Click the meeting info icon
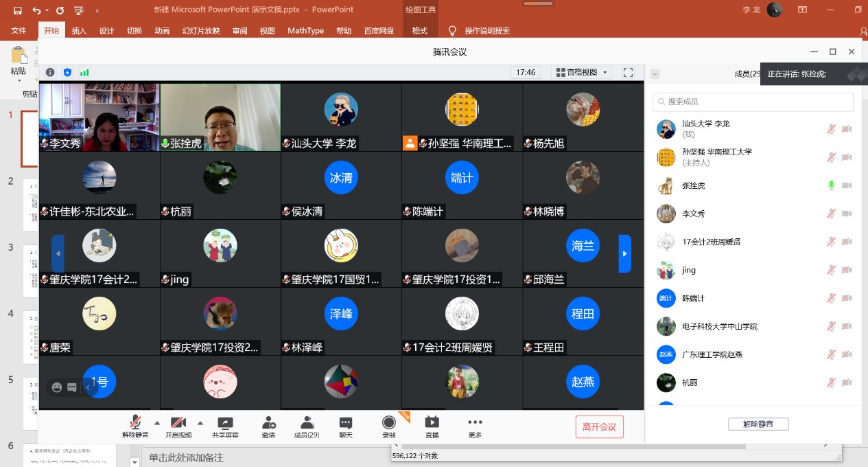Screen dimensions: 868x467 [50, 72]
